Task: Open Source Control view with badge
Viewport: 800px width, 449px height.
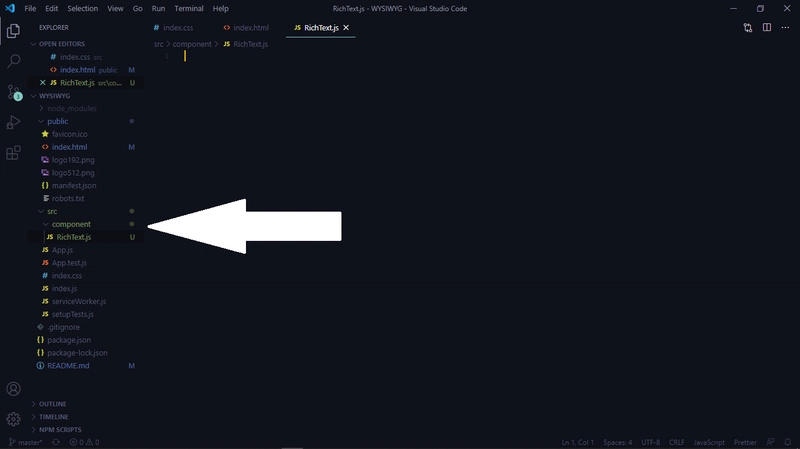Action: click(x=14, y=92)
